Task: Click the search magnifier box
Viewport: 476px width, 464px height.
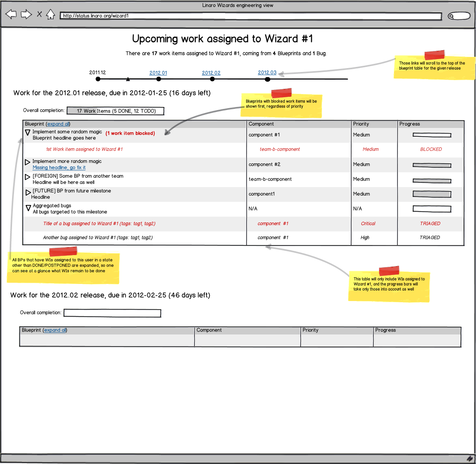Action: pyautogui.click(x=459, y=16)
